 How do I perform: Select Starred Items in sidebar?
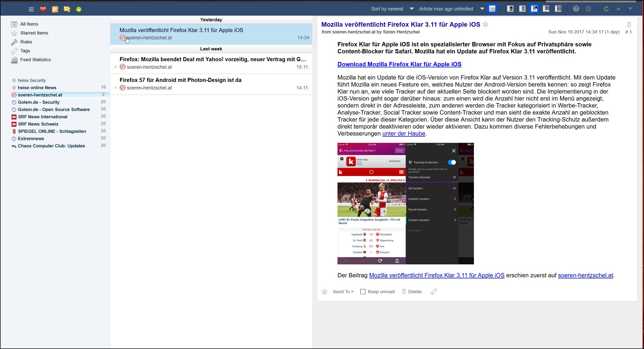pos(34,33)
